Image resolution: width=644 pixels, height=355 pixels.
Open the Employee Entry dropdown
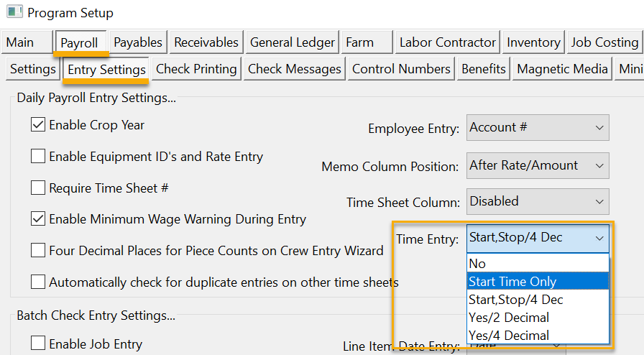(x=538, y=128)
